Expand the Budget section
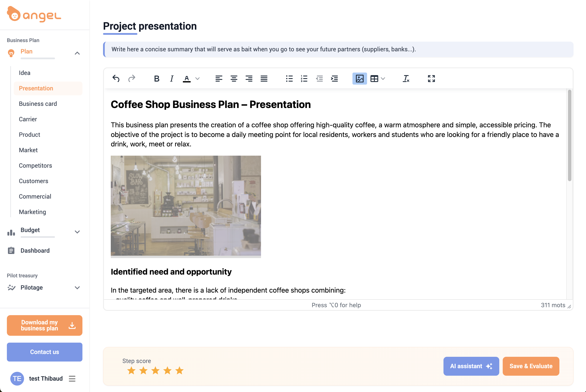Viewport: 586px width, 392px height. [77, 232]
